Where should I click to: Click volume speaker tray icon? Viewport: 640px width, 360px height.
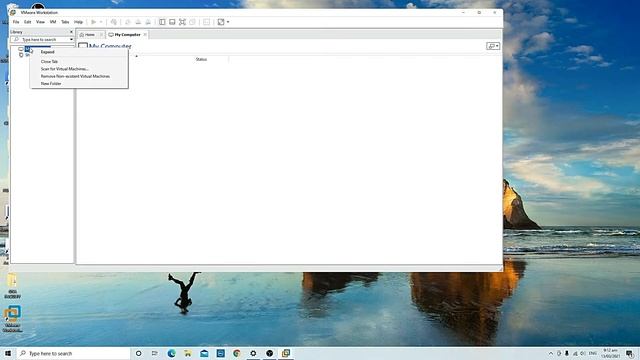tap(583, 353)
